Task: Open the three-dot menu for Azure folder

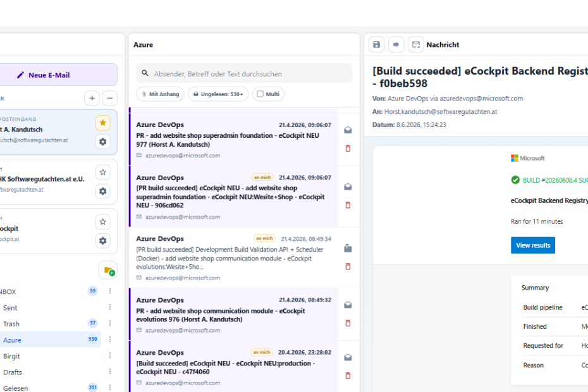Action: pyautogui.click(x=110, y=339)
